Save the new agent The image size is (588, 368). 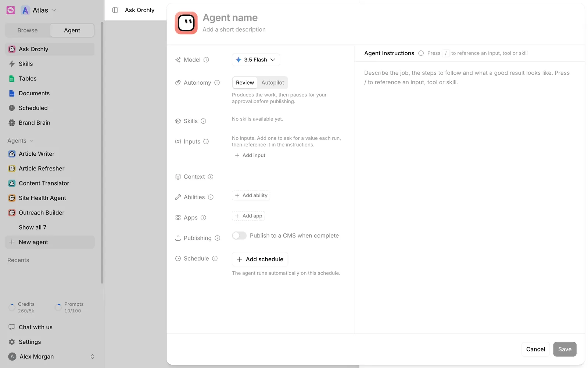coord(565,349)
